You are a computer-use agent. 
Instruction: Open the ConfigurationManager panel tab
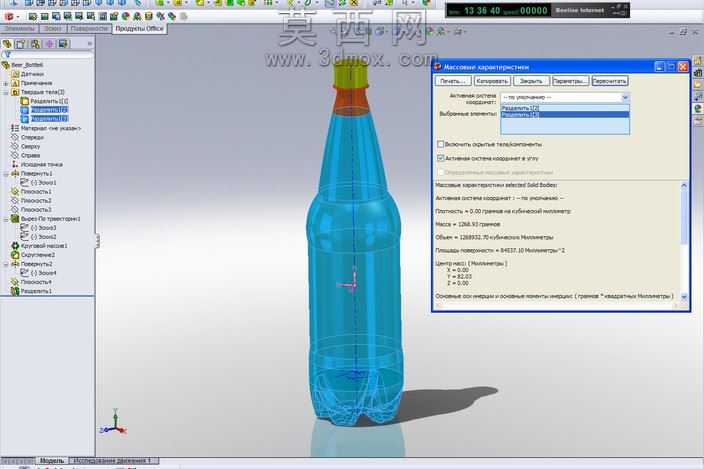[35, 44]
